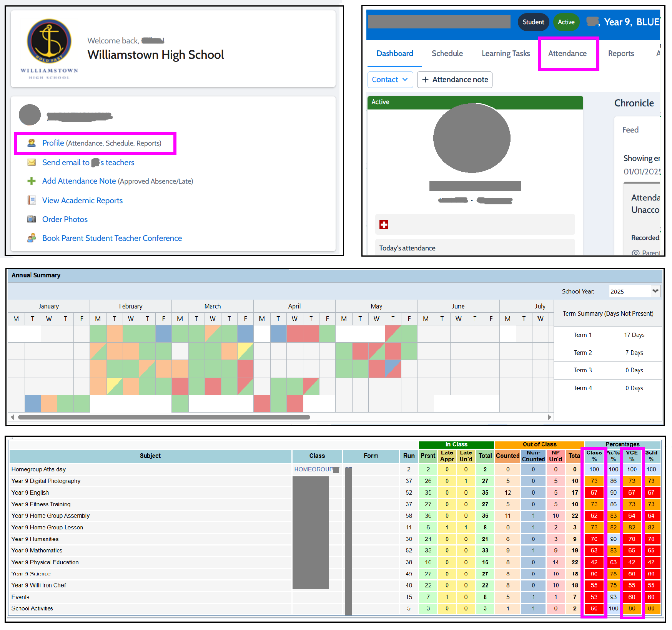Open the Attendance tab
The height and width of the screenshot is (630, 672).
click(x=567, y=53)
